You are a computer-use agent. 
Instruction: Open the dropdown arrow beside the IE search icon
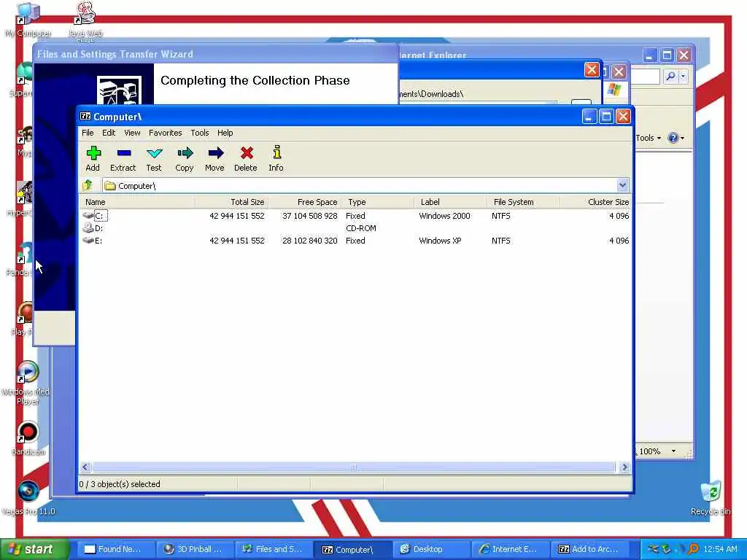[683, 76]
